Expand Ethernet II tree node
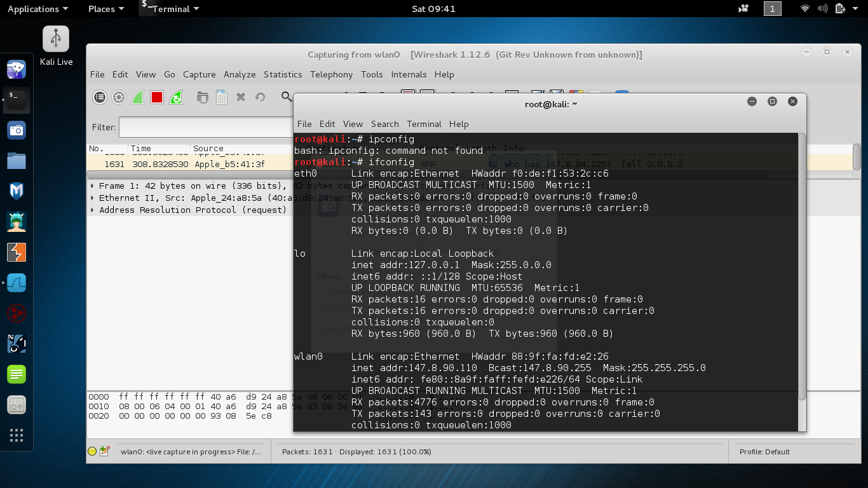Viewport: 868px width, 488px height. pyautogui.click(x=93, y=198)
